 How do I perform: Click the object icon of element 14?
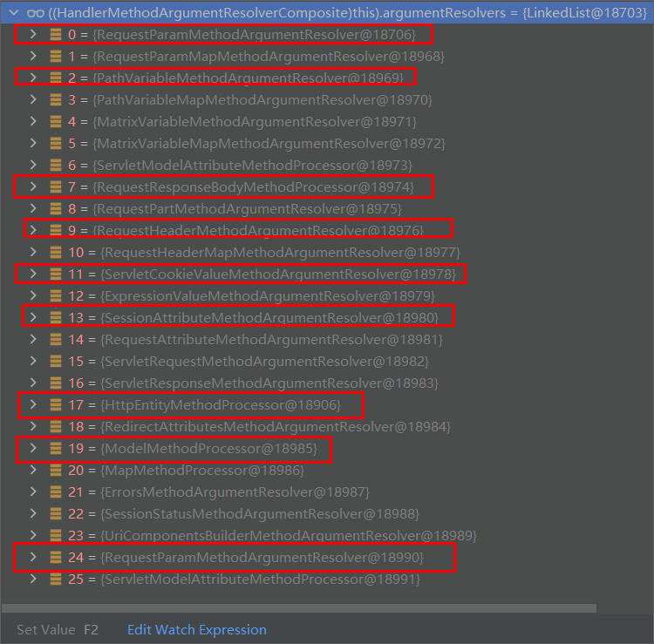[x=56, y=339]
